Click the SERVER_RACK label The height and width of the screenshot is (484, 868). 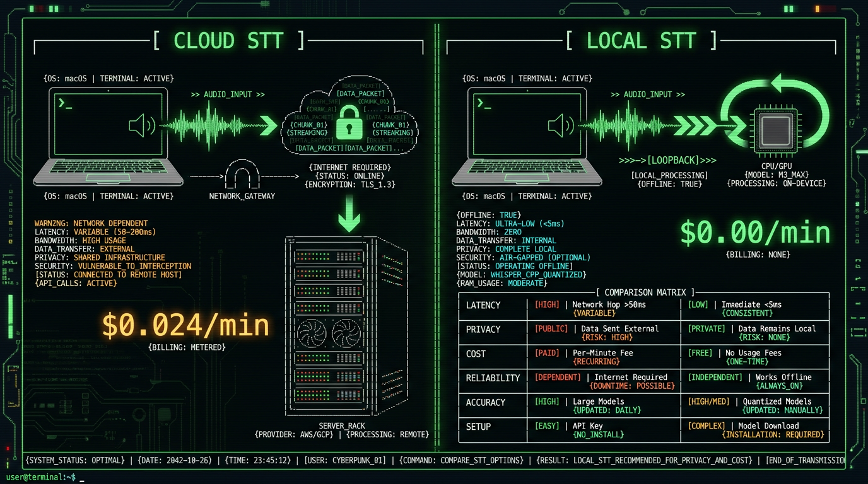(343, 426)
